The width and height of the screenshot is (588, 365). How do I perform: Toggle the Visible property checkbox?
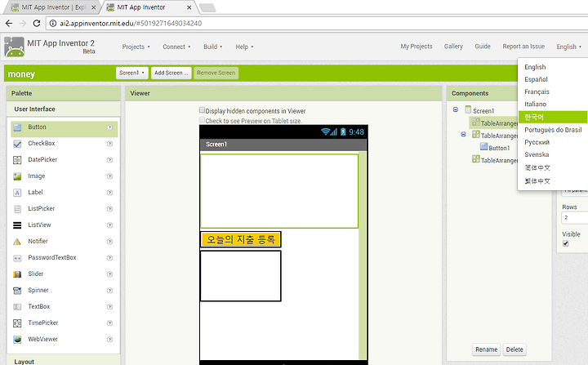(x=565, y=243)
